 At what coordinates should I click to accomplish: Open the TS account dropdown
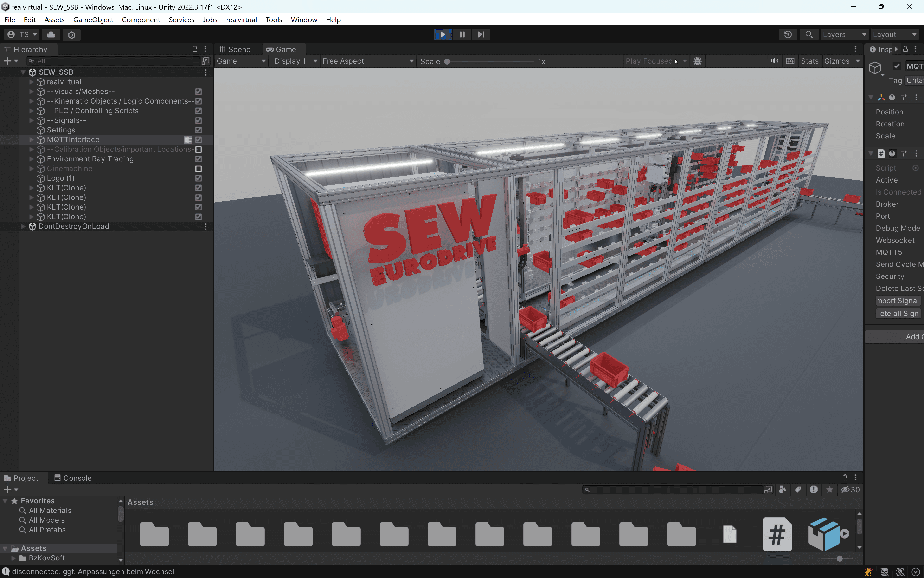pyautogui.click(x=22, y=34)
